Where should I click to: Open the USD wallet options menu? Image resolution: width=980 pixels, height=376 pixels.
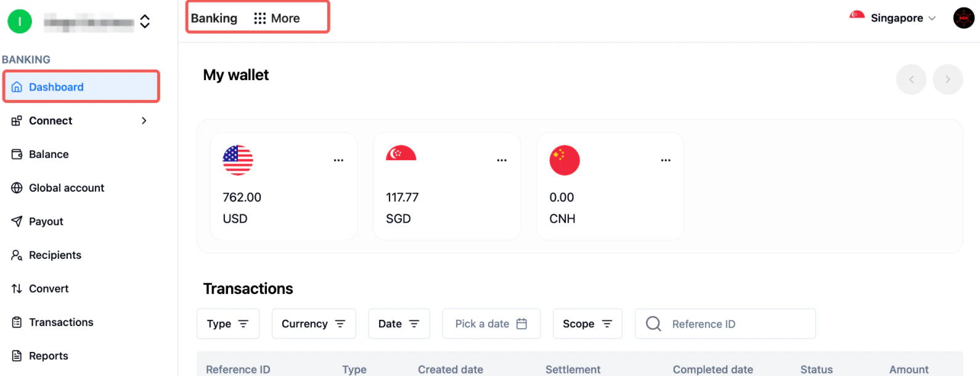pos(338,160)
